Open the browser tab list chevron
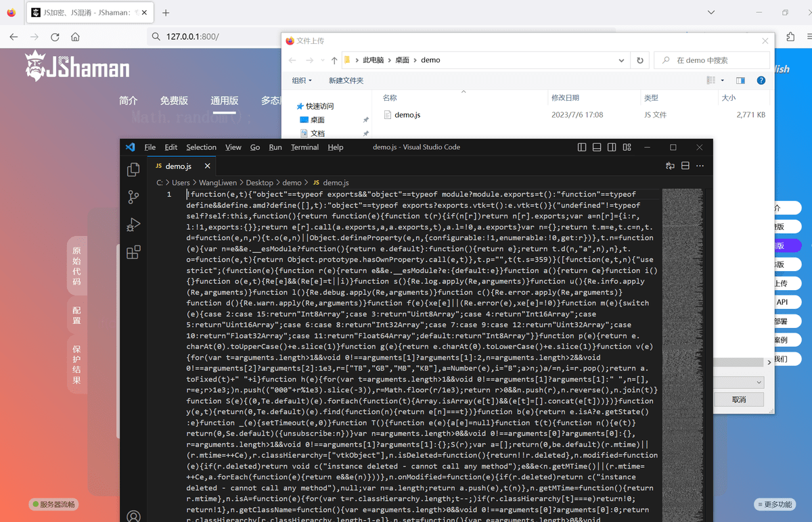The image size is (812, 522). tap(710, 11)
